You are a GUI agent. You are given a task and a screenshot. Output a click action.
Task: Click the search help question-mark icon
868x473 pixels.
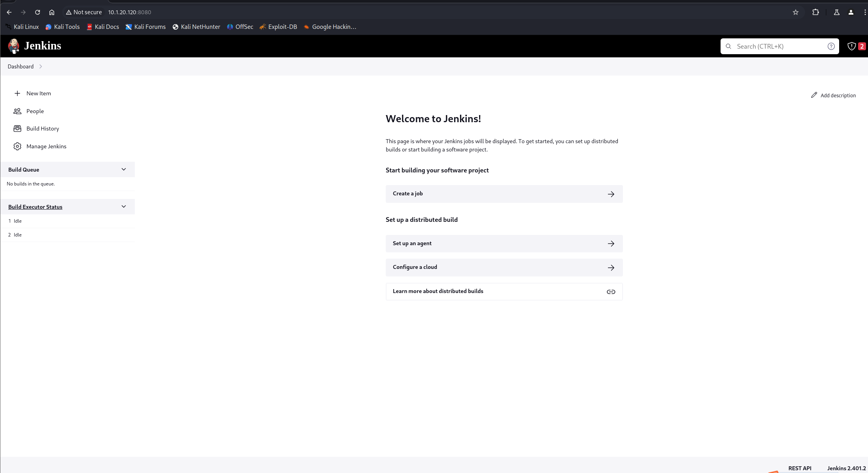click(831, 46)
